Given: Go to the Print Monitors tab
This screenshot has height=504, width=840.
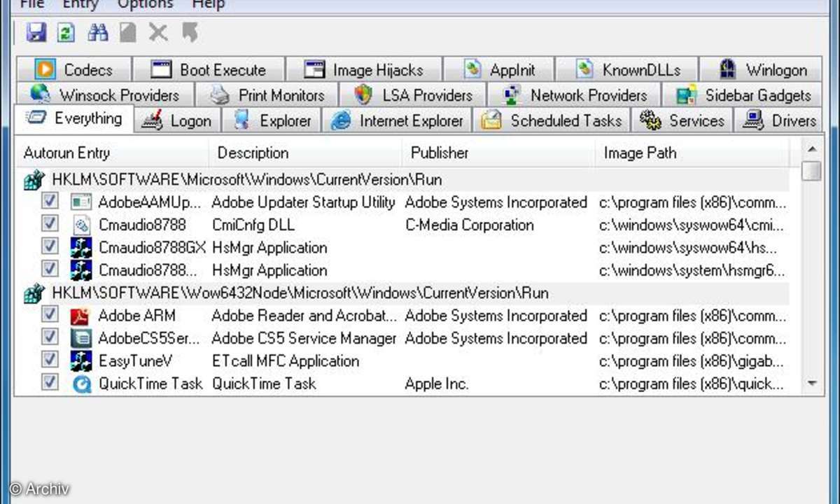Looking at the screenshot, I should (x=267, y=95).
